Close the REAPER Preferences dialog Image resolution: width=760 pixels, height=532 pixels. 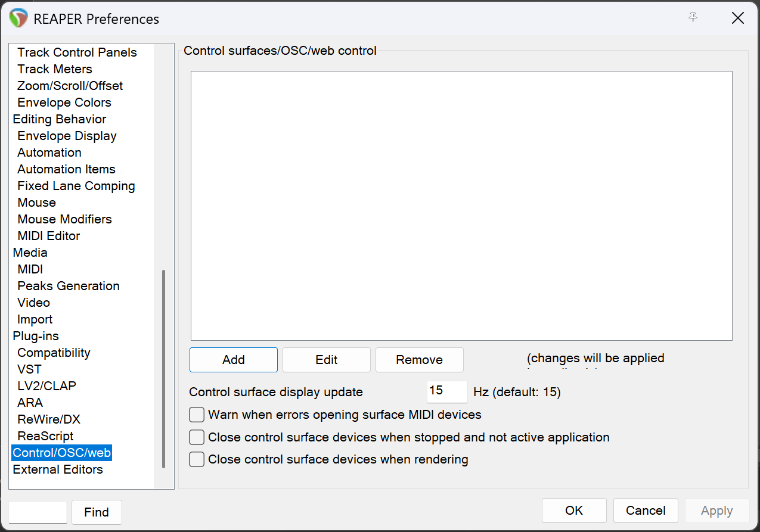tap(737, 18)
